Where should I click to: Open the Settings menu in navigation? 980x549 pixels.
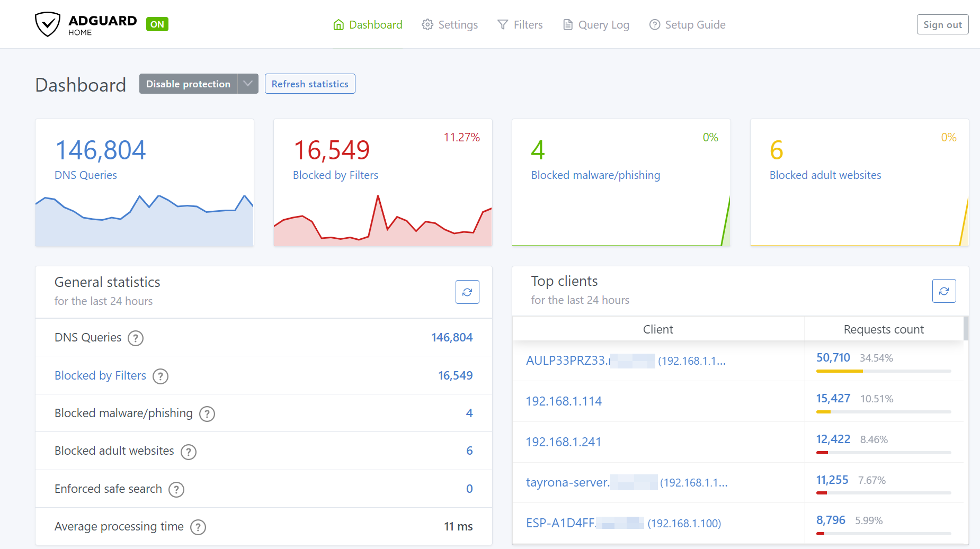coord(450,25)
